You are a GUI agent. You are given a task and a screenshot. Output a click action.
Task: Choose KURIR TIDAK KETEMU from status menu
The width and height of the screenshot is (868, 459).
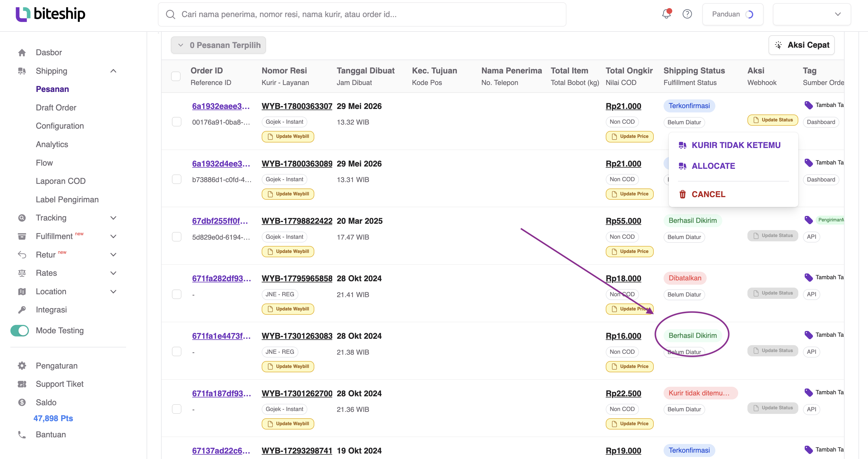[x=733, y=145]
